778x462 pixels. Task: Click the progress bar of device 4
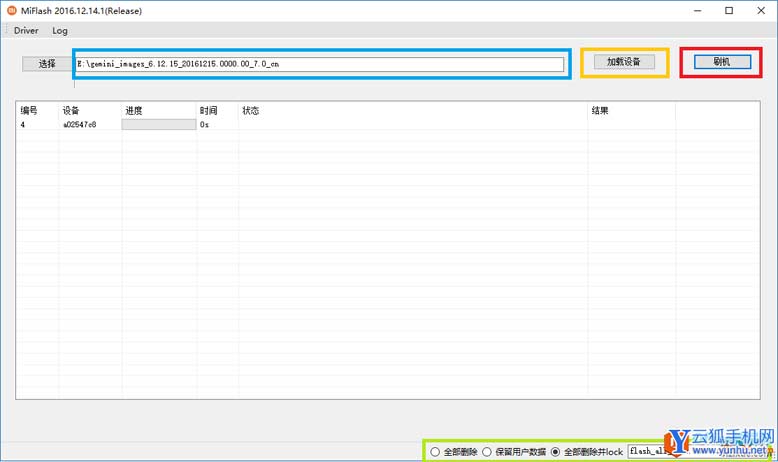[158, 125]
